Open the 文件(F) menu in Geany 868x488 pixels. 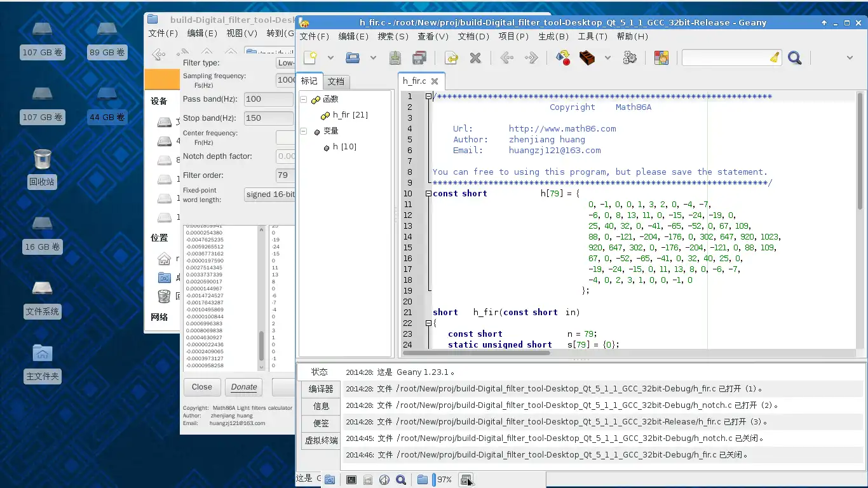point(314,36)
